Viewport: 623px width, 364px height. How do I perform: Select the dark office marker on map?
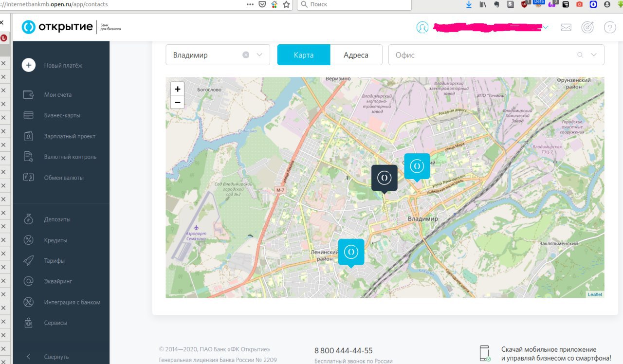[385, 179]
